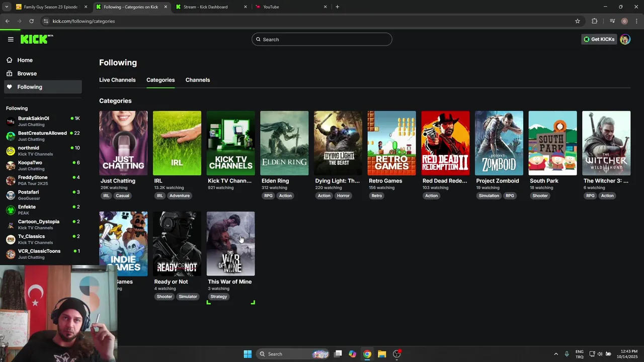
Task: Click the Strategy tag under This War of Mine
Action: pyautogui.click(x=218, y=297)
